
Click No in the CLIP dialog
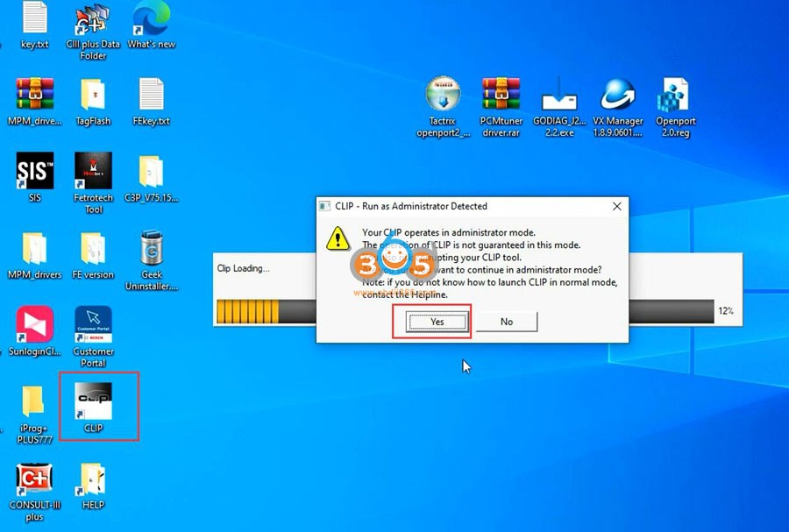pyautogui.click(x=506, y=322)
